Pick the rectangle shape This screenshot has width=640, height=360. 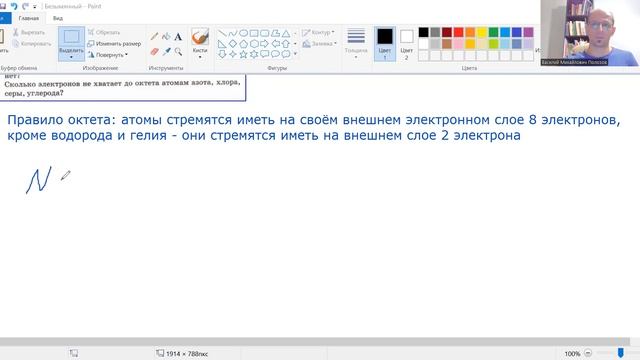[254, 33]
